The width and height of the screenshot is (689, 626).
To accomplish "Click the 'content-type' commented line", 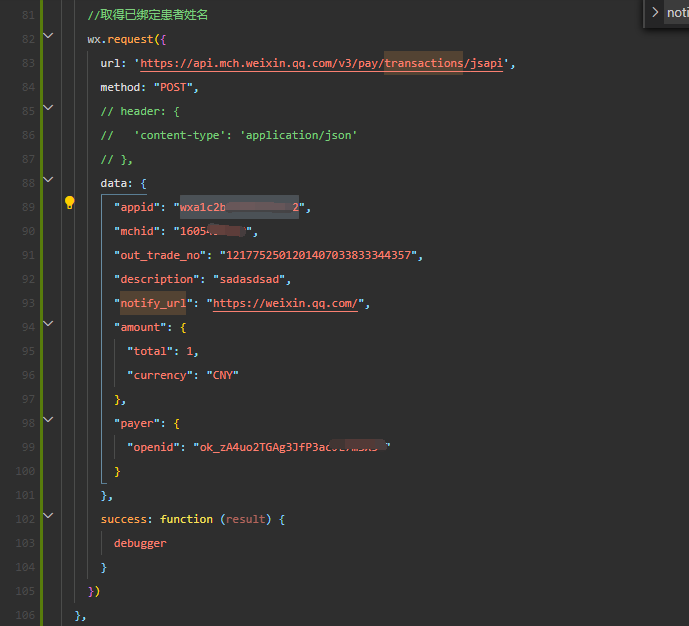I will coord(228,135).
